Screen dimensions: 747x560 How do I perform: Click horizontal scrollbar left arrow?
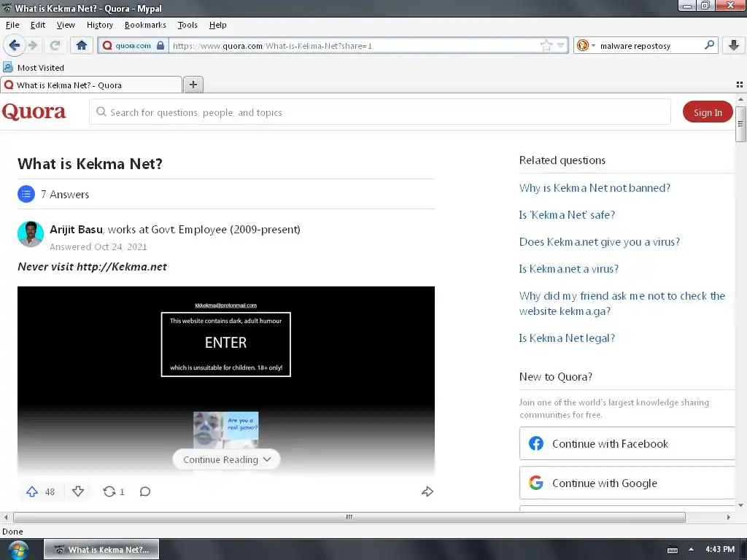[6, 517]
